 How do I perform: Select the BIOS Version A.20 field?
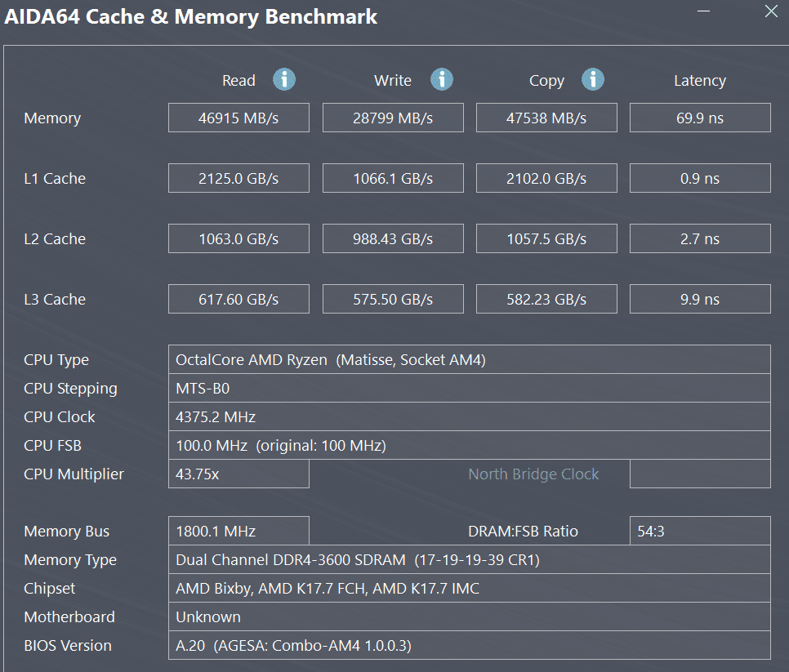tap(469, 645)
